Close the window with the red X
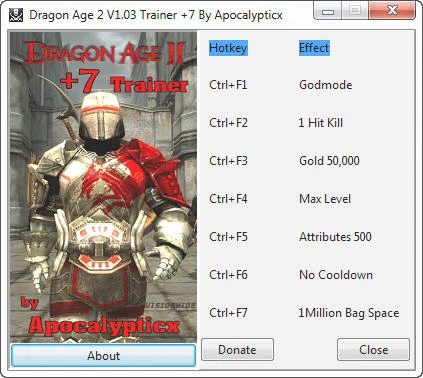The height and width of the screenshot is (378, 423). (392, 11)
